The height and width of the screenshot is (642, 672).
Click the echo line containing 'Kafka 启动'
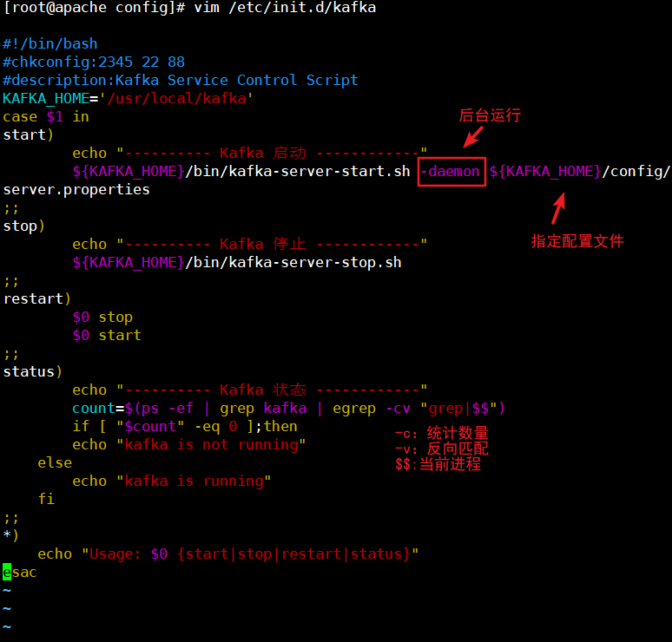point(250,154)
